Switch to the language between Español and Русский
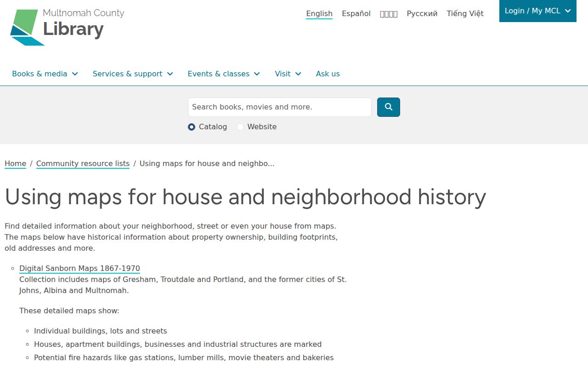The image size is (588, 368). click(x=389, y=14)
